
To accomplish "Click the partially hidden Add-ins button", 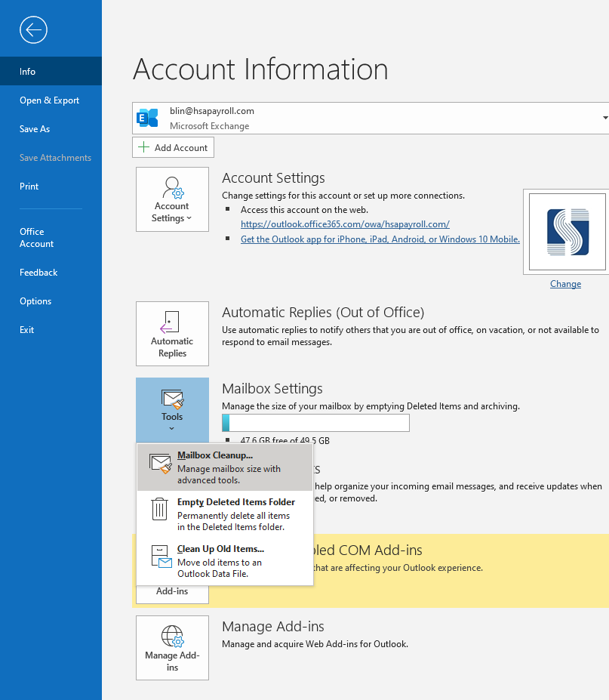I will (172, 594).
